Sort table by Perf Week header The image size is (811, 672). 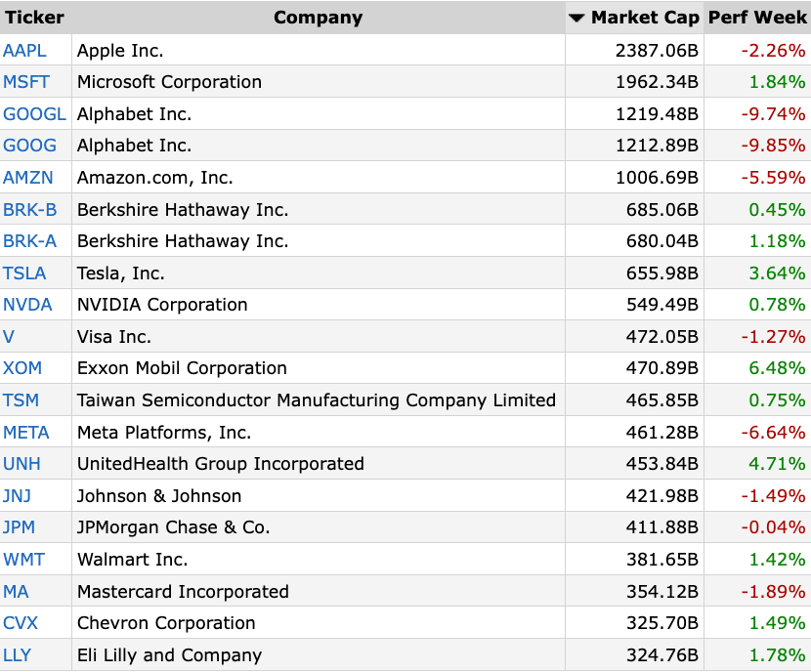click(x=757, y=18)
